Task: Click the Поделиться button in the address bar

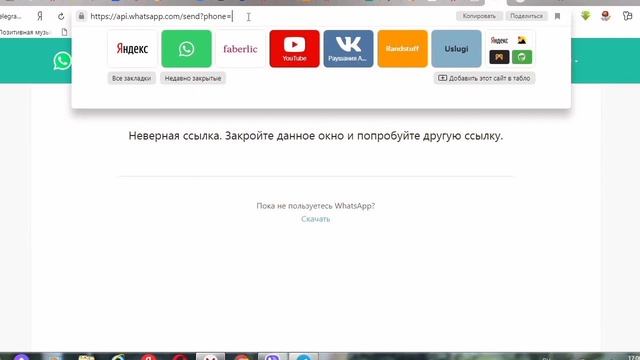Action: [x=527, y=16]
